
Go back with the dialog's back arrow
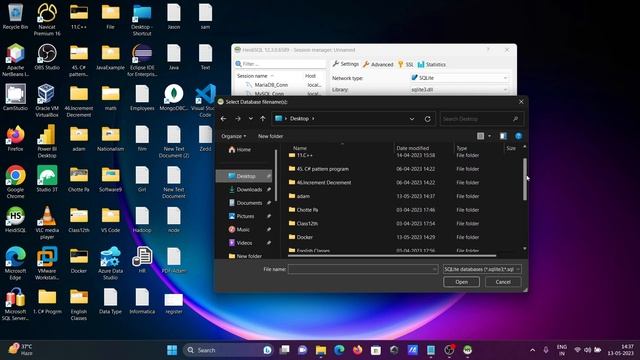point(223,119)
